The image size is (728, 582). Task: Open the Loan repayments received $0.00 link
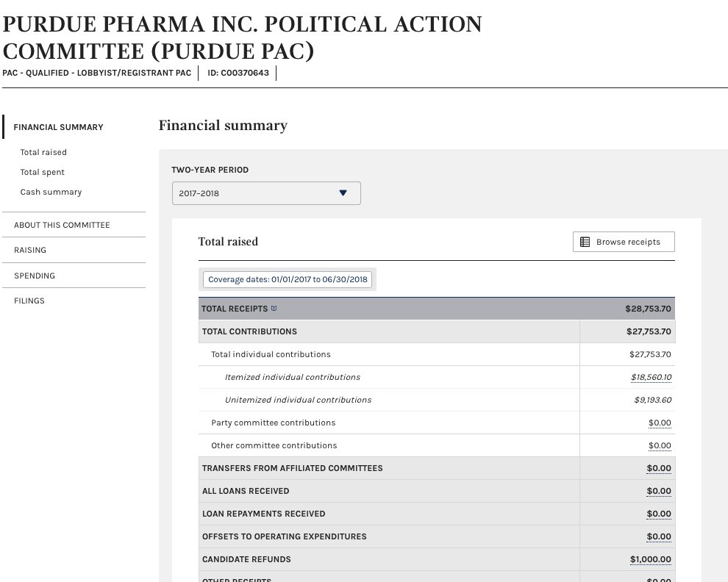pos(659,514)
